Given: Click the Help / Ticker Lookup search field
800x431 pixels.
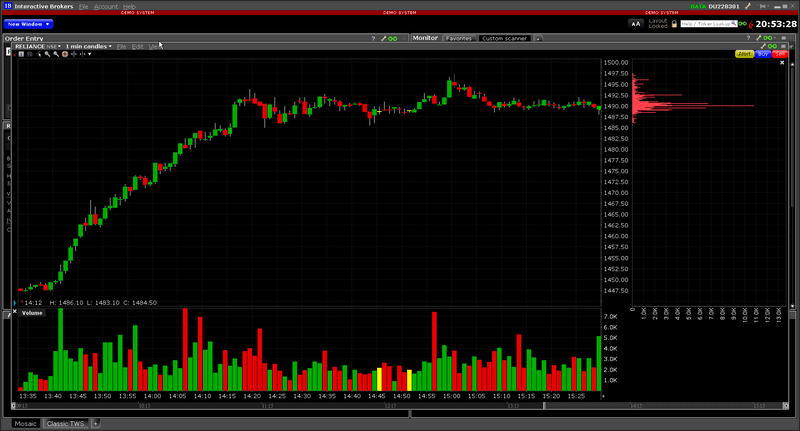Looking at the screenshot, I should point(709,24).
